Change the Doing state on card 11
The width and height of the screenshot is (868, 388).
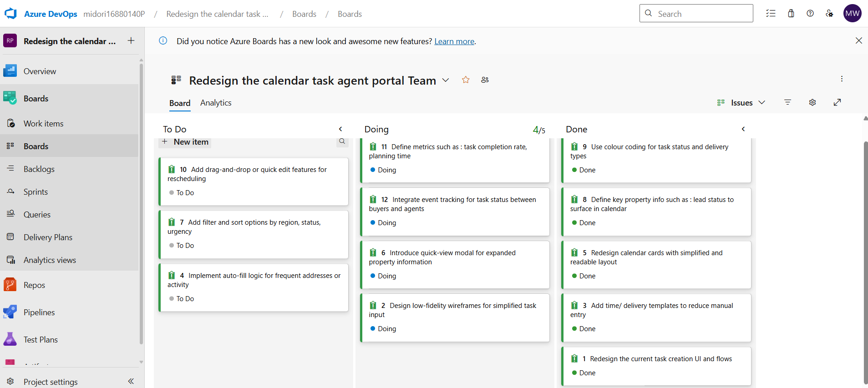[x=383, y=170]
